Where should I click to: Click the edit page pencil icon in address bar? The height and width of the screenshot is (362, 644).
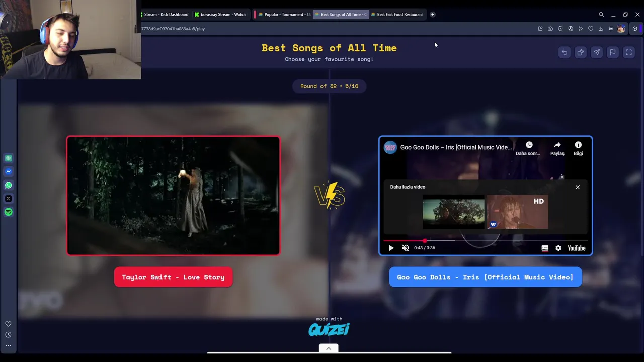[540, 29]
